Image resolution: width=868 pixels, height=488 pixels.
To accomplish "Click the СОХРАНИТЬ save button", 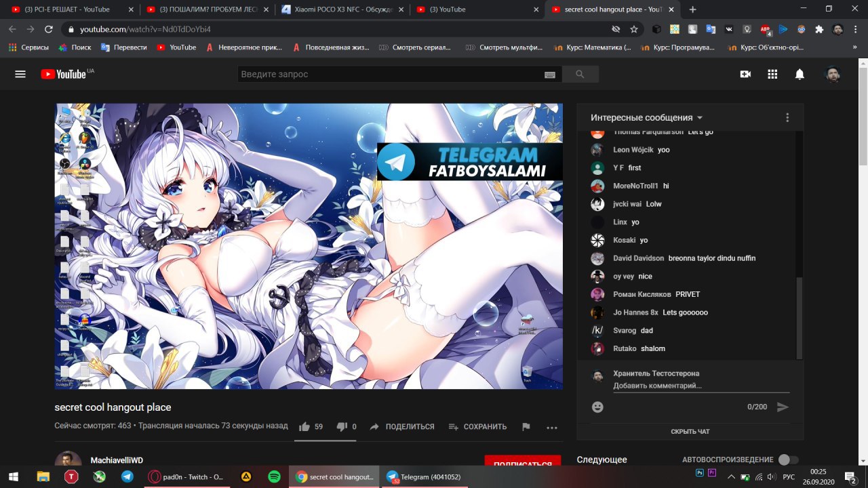I will tap(477, 427).
